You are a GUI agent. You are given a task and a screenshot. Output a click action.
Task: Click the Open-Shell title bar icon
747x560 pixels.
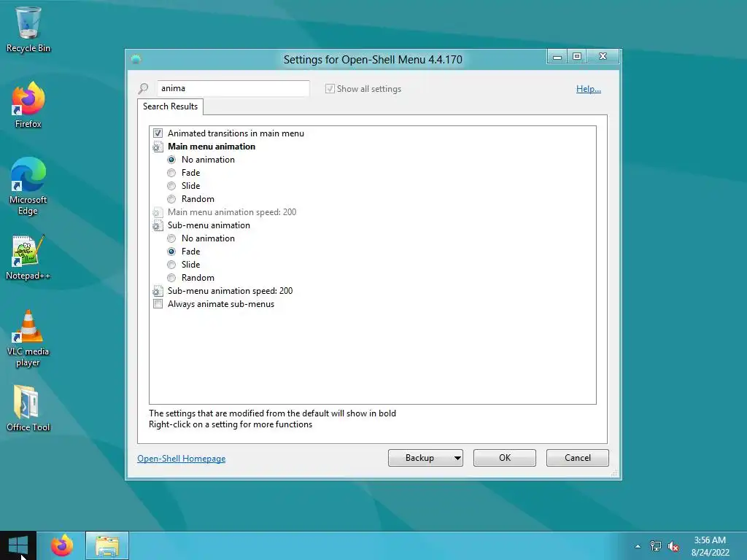pyautogui.click(x=136, y=59)
